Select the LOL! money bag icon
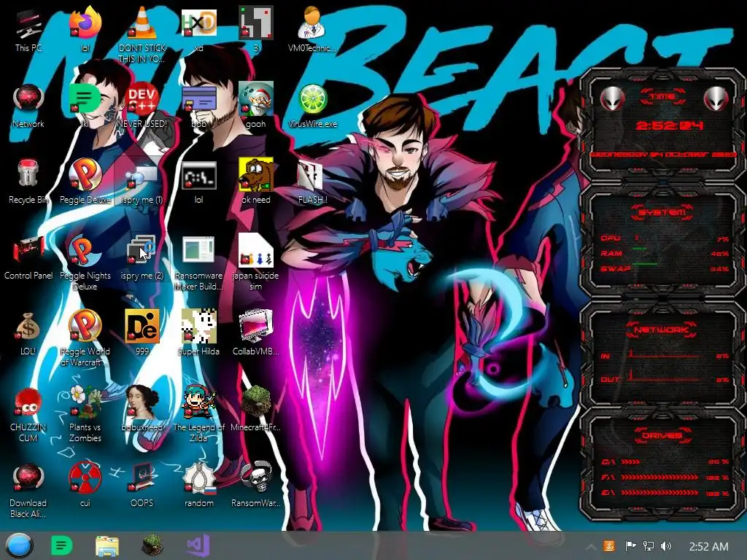747x560 pixels. coord(28,327)
